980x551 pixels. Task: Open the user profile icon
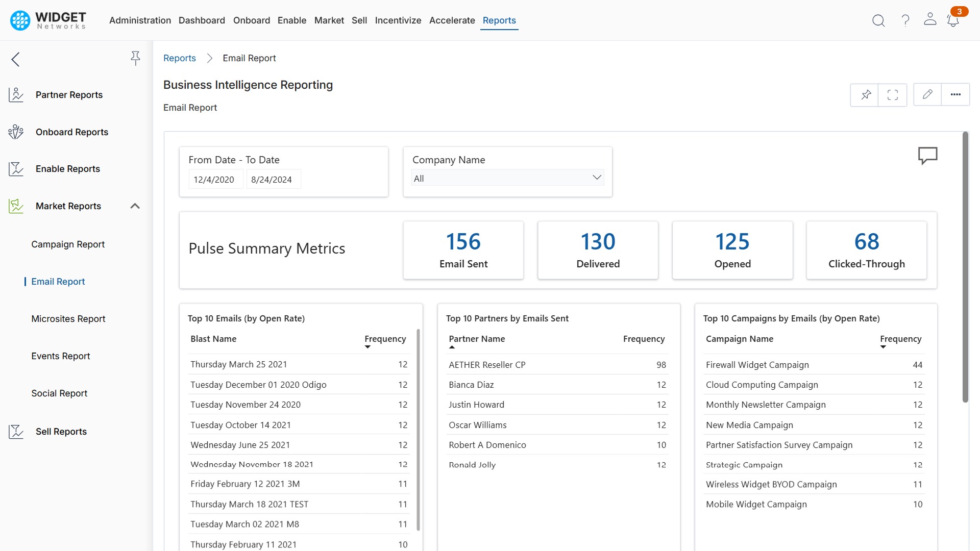point(930,20)
